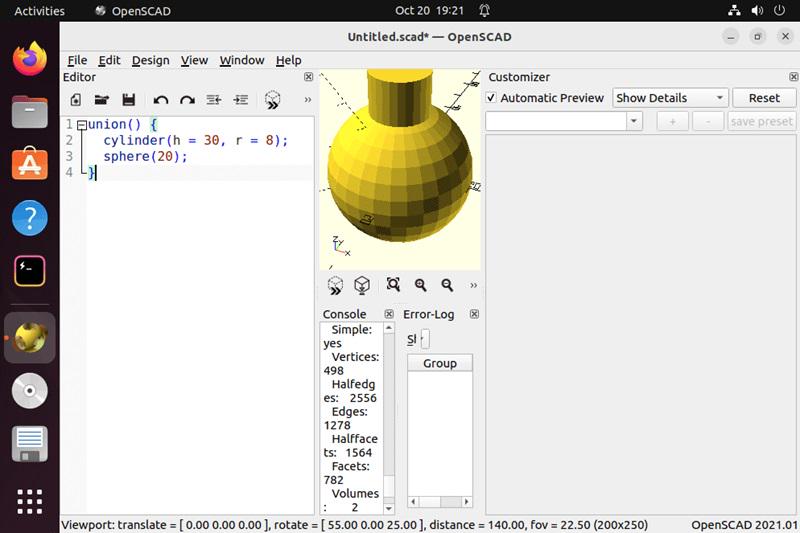The image size is (800, 533).
Task: Open the Show Details dropdown
Action: [669, 98]
